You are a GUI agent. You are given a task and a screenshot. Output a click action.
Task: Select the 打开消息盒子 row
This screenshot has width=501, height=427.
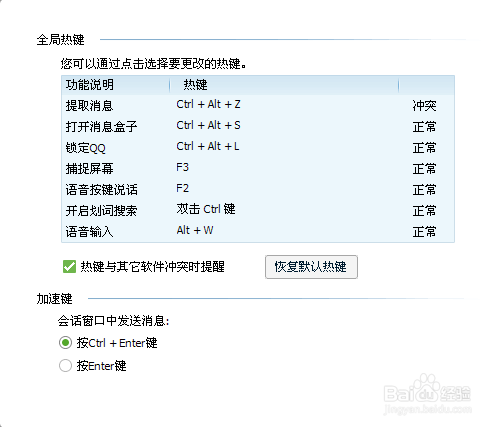click(258, 126)
